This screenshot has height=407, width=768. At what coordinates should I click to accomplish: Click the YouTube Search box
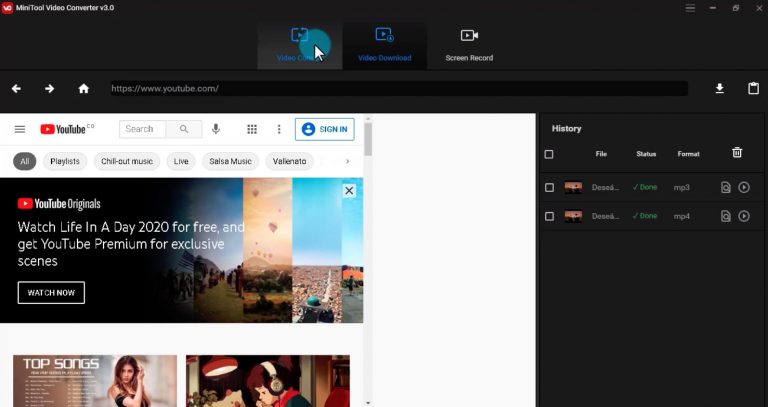pyautogui.click(x=143, y=129)
